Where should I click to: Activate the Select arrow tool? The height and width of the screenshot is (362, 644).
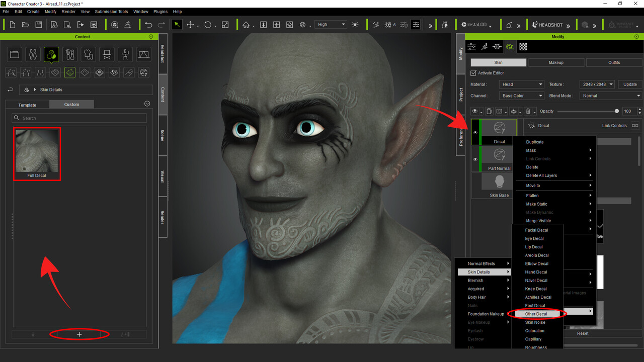pos(177,25)
